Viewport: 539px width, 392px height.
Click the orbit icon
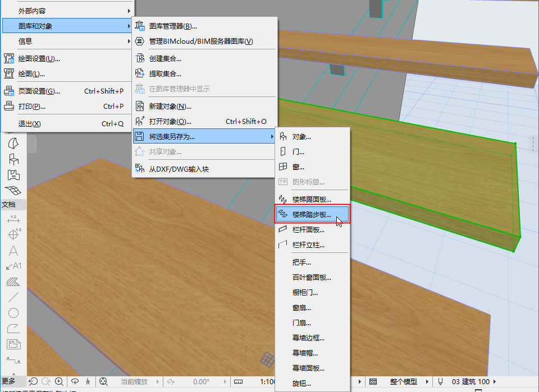pyautogui.click(x=75, y=381)
